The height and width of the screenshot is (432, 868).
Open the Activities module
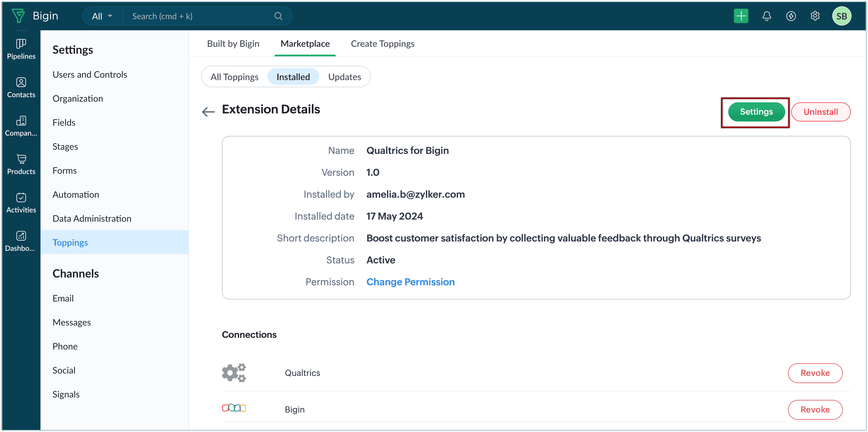(x=21, y=203)
